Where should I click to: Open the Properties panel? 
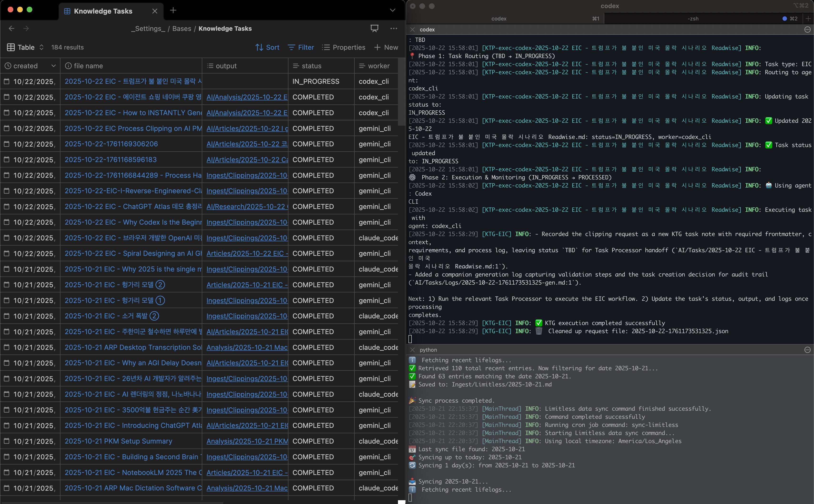pos(344,47)
